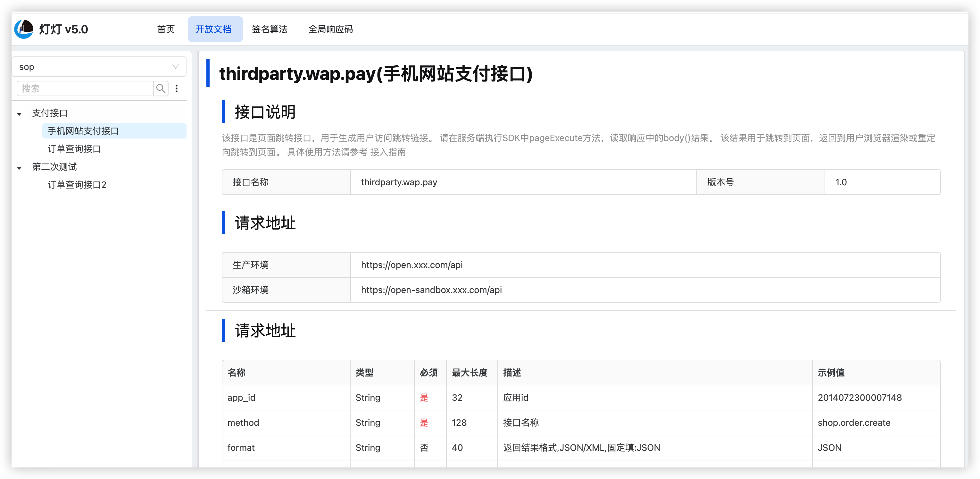Open 订单查询接口 tree item
Viewport: 980px width, 479px height.
click(74, 149)
